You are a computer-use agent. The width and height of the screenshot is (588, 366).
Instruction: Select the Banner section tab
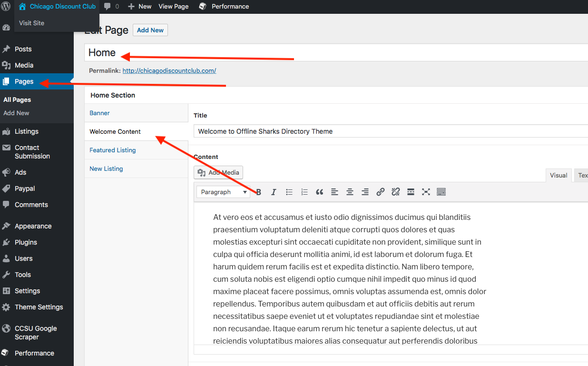click(100, 113)
